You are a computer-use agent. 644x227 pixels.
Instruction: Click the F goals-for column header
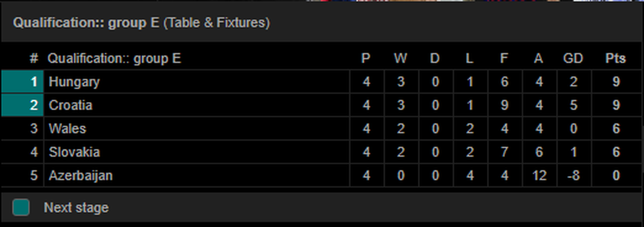pos(504,58)
